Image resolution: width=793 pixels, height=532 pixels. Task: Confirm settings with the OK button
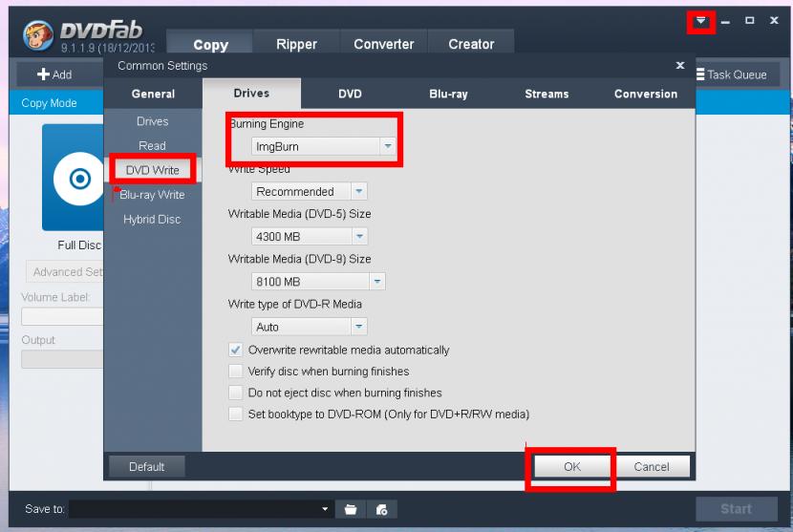(x=572, y=466)
